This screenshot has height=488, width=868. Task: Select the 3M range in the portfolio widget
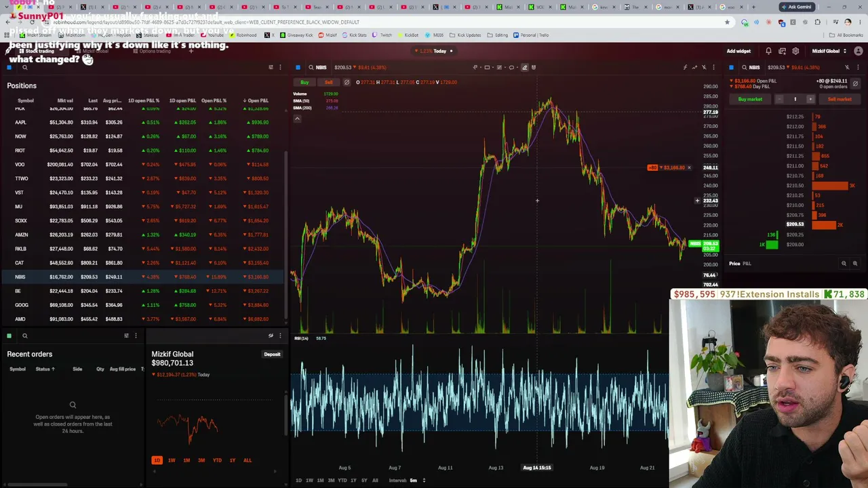click(201, 460)
